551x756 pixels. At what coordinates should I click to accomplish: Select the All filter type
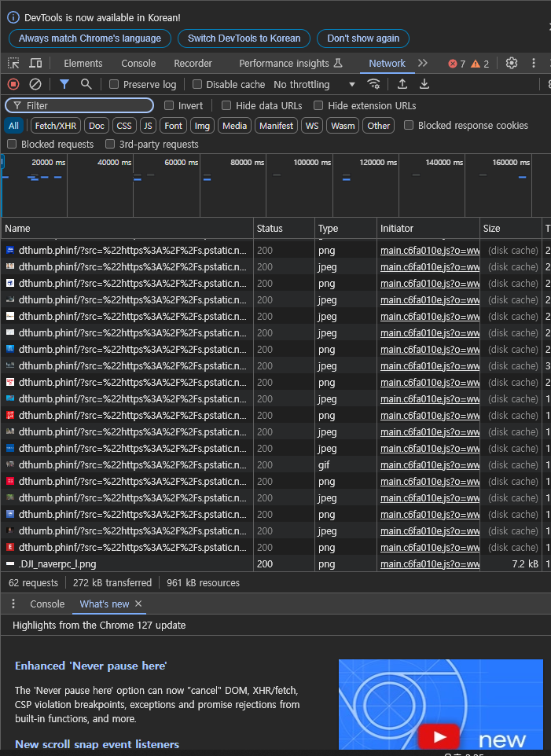pyautogui.click(x=13, y=126)
